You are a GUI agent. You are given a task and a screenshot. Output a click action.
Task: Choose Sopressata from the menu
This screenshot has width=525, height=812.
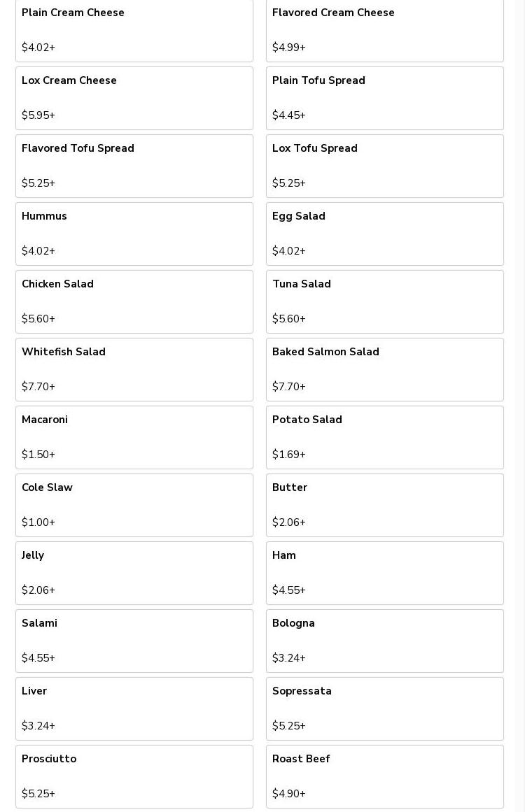(x=384, y=708)
